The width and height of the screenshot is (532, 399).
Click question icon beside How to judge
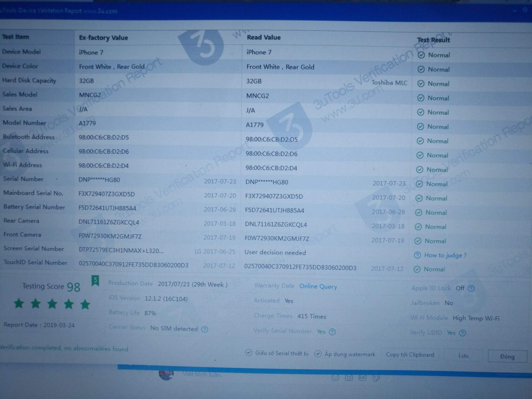coord(417,255)
